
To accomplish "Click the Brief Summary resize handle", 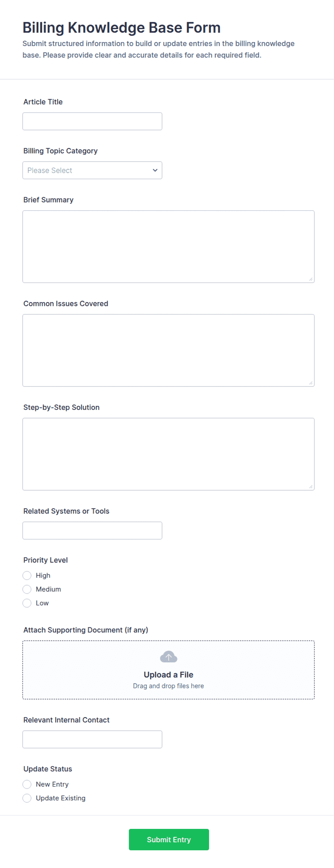I will pyautogui.click(x=311, y=279).
